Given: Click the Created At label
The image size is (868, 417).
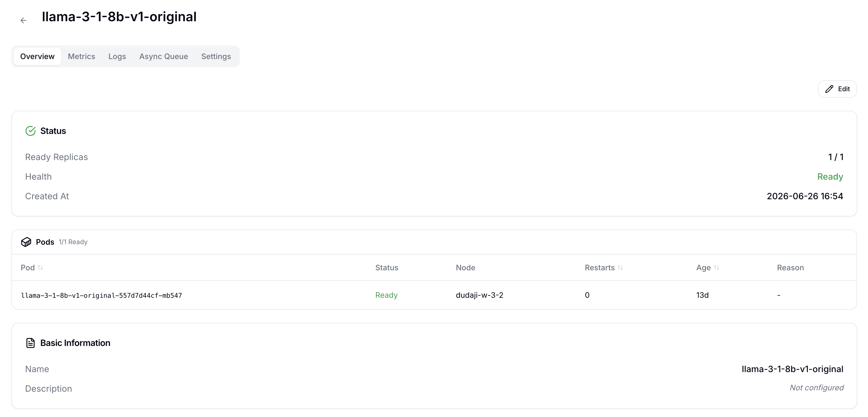Looking at the screenshot, I should click(x=47, y=196).
